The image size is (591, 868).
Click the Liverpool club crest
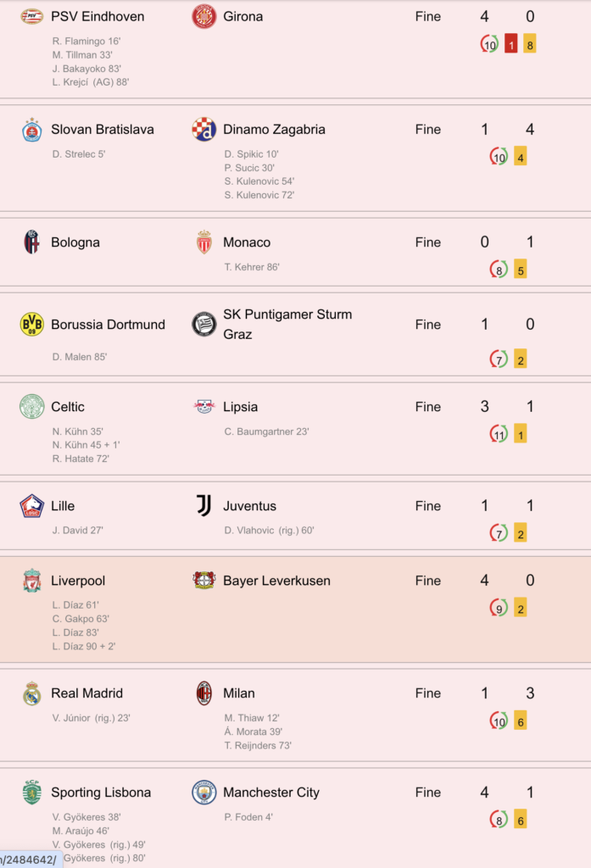click(31, 581)
